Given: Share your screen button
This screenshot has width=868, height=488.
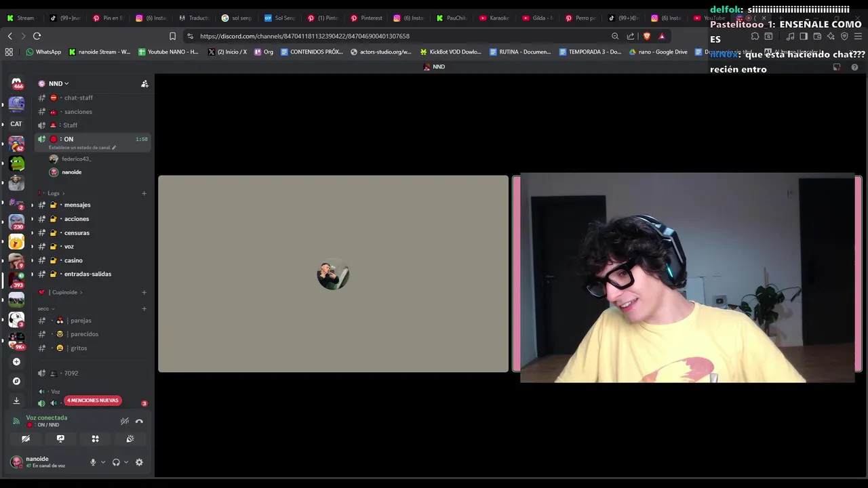Looking at the screenshot, I should pos(60,439).
